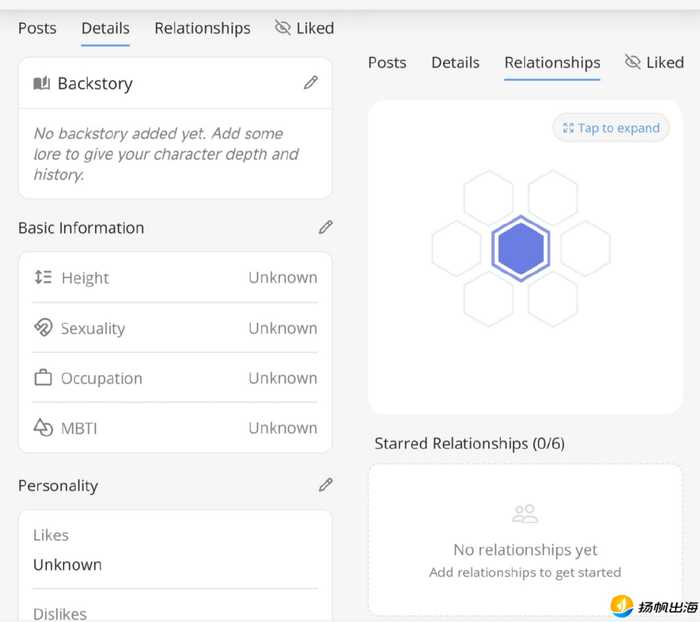Screen dimensions: 700x622
Task: Click the Occupation Unknown value
Action: pyautogui.click(x=282, y=378)
